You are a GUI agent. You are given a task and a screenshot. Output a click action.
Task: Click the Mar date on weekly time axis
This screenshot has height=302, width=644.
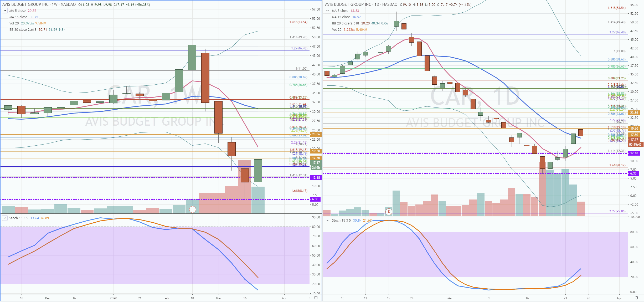[x=218, y=298]
